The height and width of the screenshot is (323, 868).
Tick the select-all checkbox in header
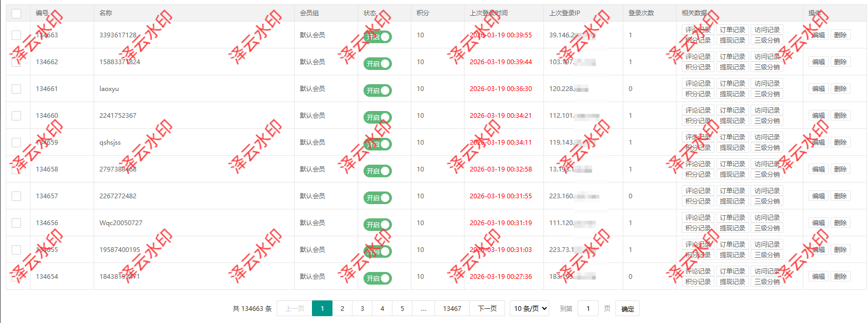click(x=16, y=14)
